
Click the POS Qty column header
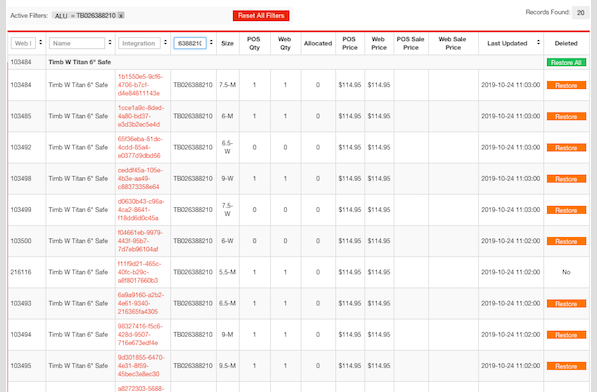pos(254,43)
